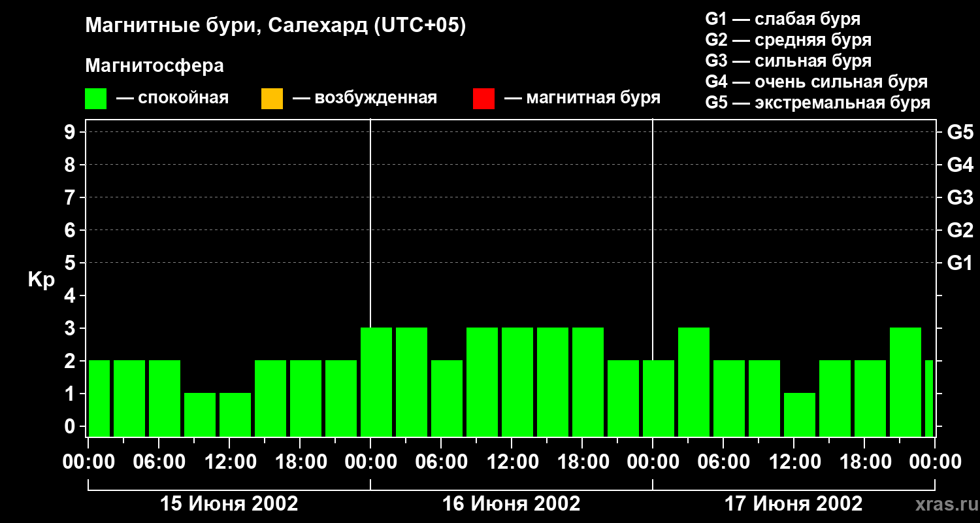The height and width of the screenshot is (523, 980).
Task: Click the '15 Июня 2002' date label
Action: (x=229, y=504)
